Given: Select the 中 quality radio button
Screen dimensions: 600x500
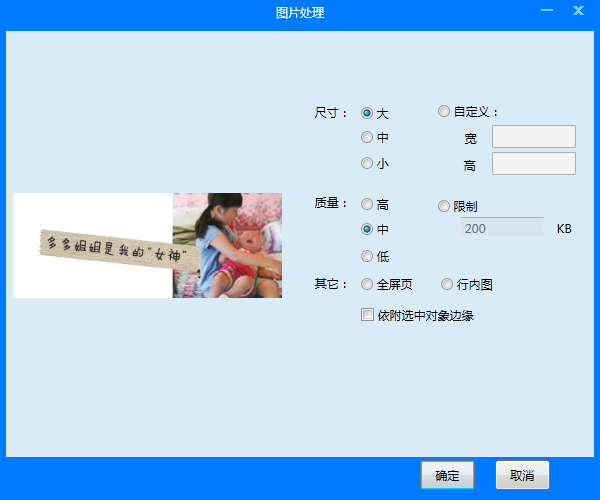Looking at the screenshot, I should tap(367, 229).
